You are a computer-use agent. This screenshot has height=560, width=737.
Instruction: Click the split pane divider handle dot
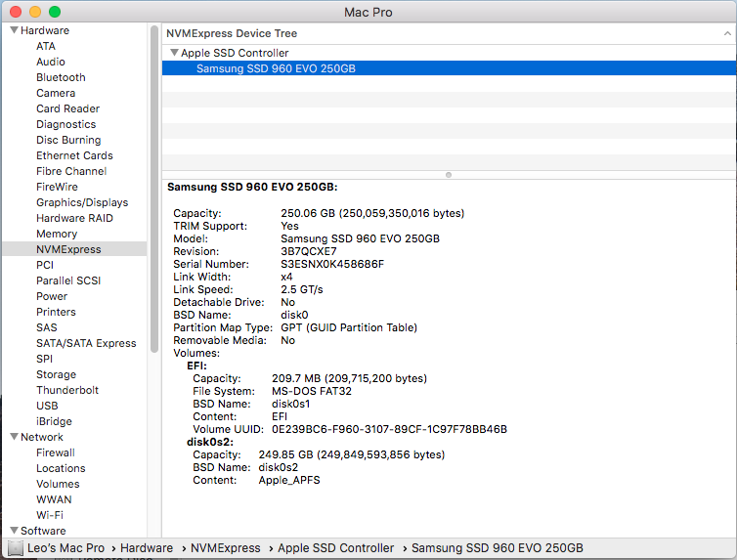449,175
